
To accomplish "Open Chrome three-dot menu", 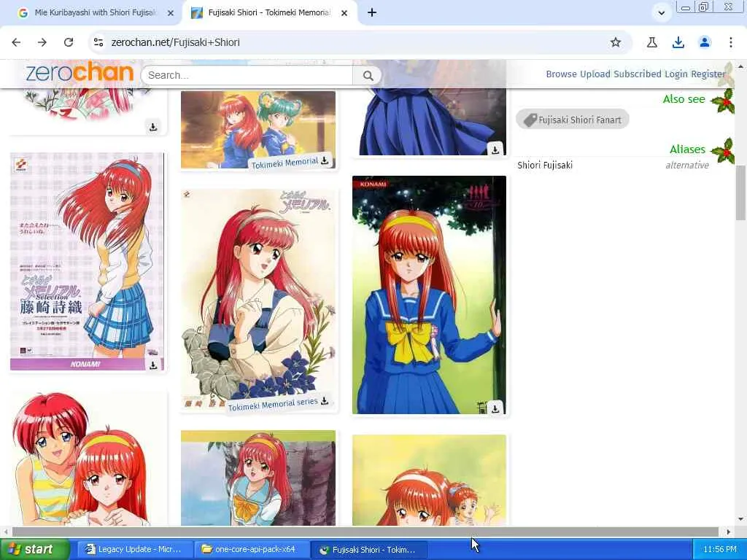I will point(731,42).
